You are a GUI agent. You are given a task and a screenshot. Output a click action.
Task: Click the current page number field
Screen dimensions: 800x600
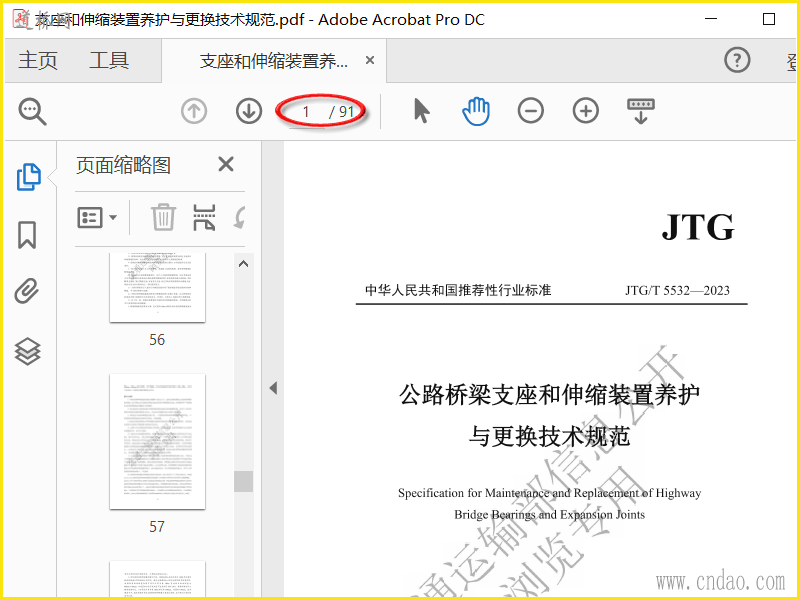[x=307, y=112]
